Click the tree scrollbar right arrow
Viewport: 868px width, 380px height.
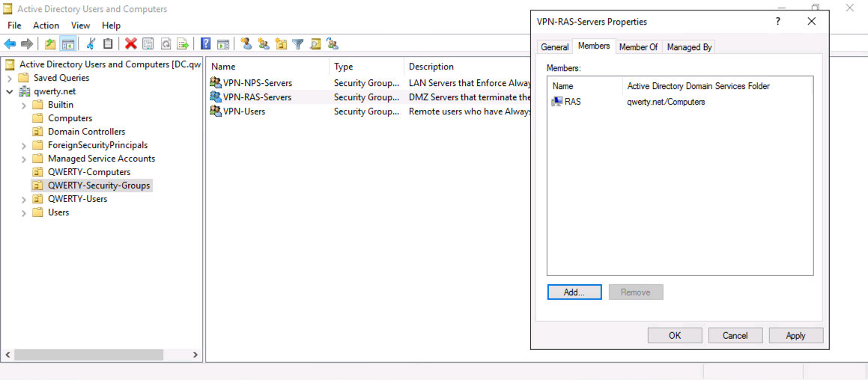click(x=195, y=355)
